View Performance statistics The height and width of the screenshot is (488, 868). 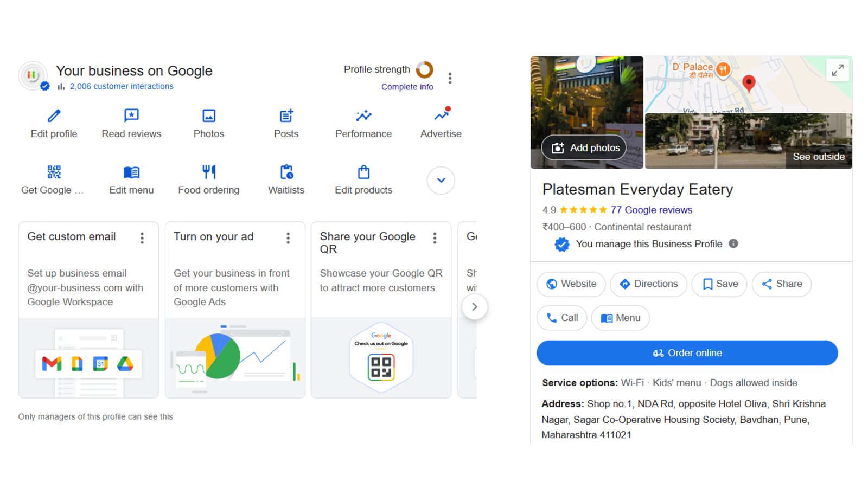(363, 115)
